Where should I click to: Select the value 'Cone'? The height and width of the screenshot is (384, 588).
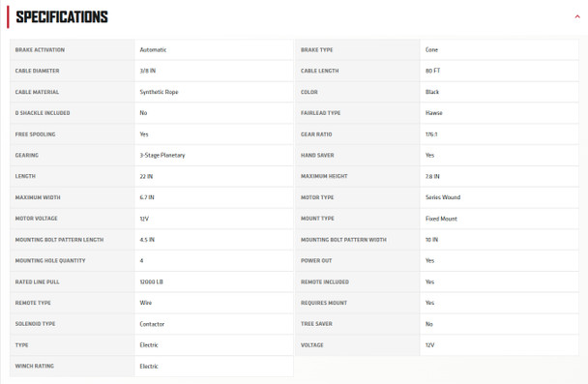click(431, 50)
